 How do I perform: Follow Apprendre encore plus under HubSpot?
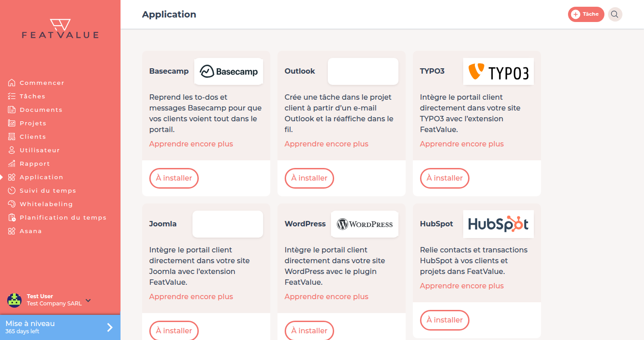click(462, 286)
